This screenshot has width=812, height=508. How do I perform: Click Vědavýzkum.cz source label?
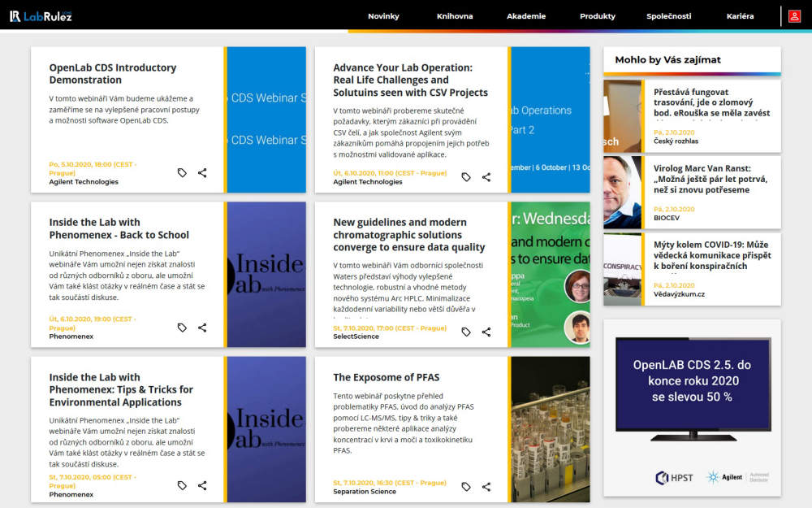[x=679, y=294]
